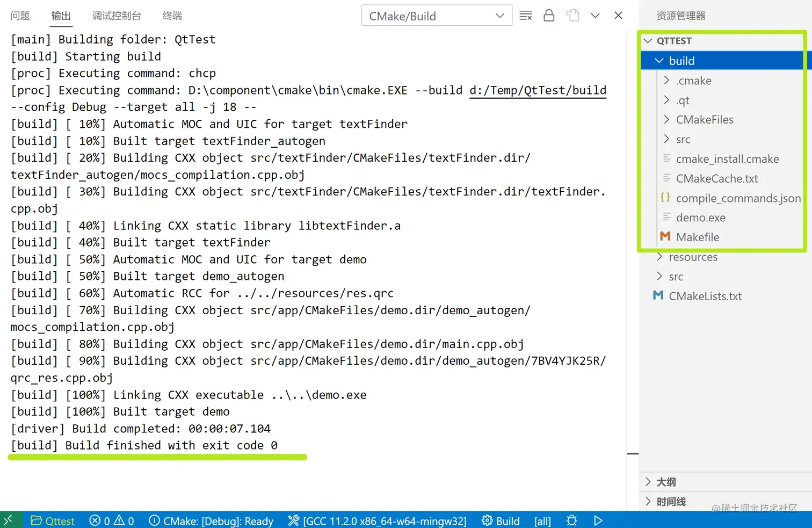
Task: Expand the 时间线 timeline section
Action: click(725, 502)
